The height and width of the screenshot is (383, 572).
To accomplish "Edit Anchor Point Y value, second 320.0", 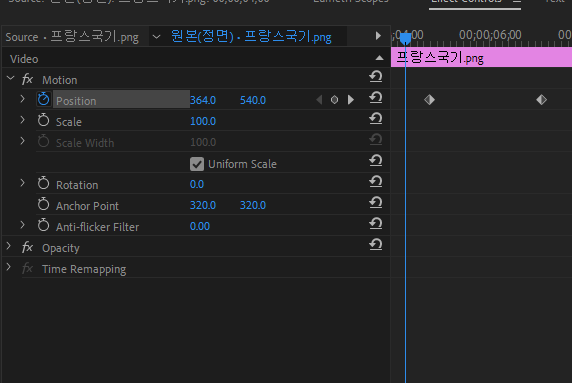I will [253, 205].
